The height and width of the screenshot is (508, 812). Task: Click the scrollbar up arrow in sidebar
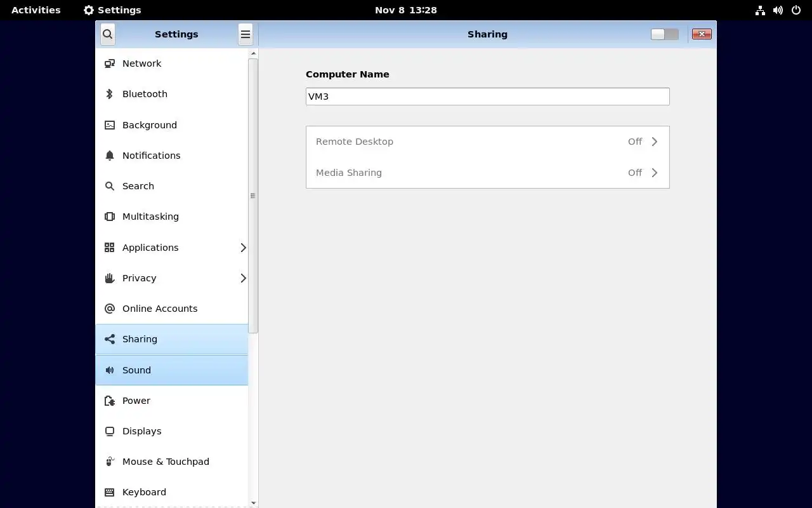coord(253,54)
